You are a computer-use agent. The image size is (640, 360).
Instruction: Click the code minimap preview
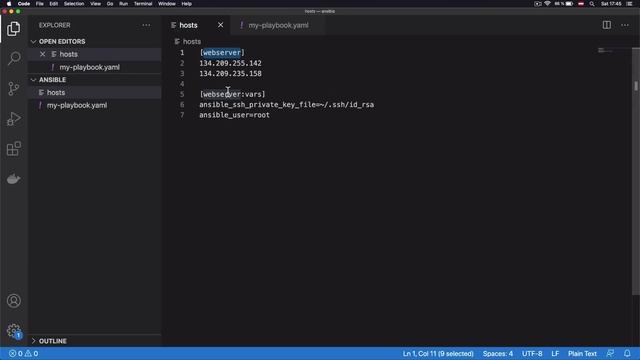click(605, 51)
